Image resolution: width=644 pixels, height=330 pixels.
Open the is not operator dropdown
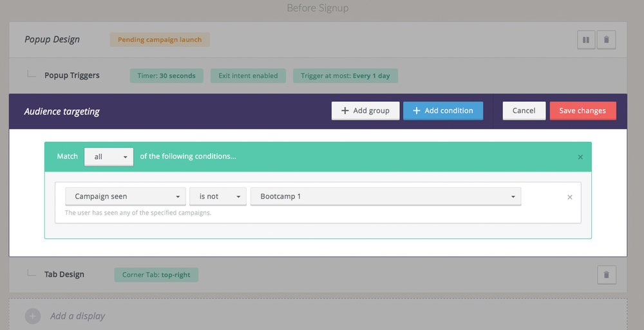(218, 197)
